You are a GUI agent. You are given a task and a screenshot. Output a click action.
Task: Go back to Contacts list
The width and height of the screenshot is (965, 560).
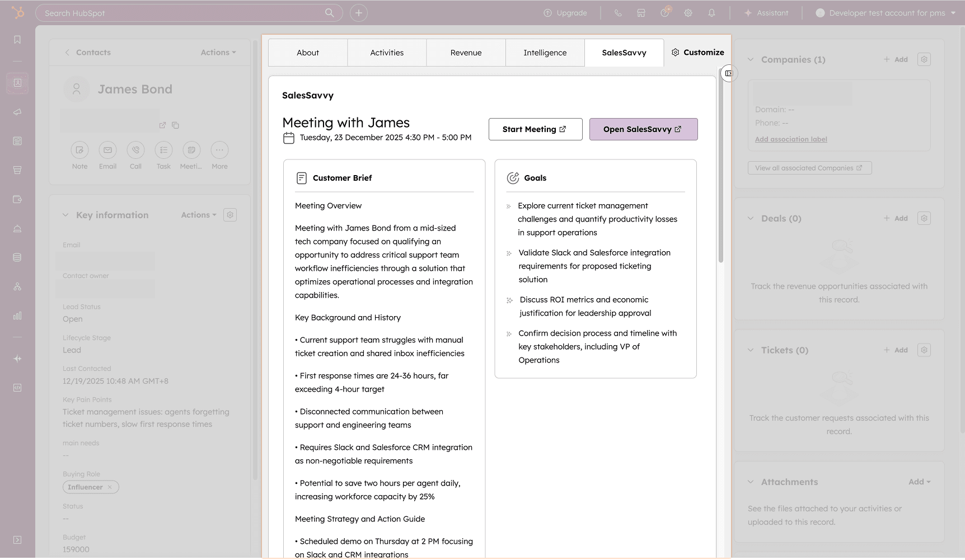tap(87, 53)
